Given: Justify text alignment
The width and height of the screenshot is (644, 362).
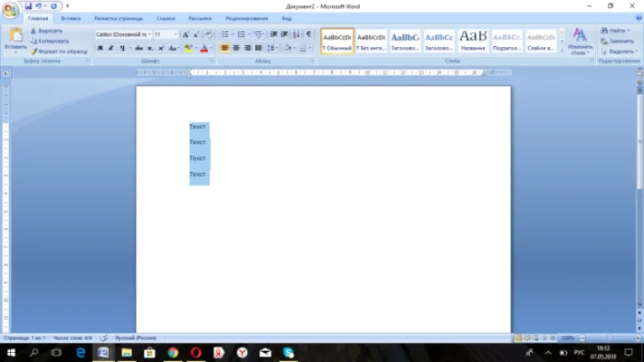Looking at the screenshot, I should [x=258, y=48].
